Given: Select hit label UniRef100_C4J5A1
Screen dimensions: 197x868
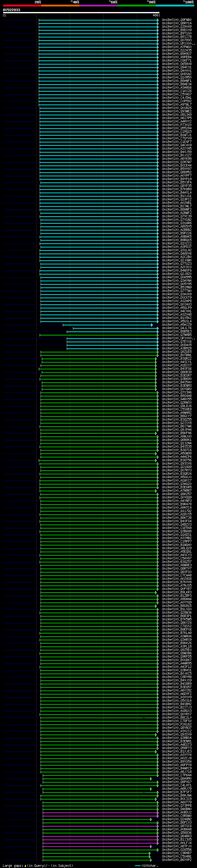Looking at the screenshot, I should (x=176, y=98).
